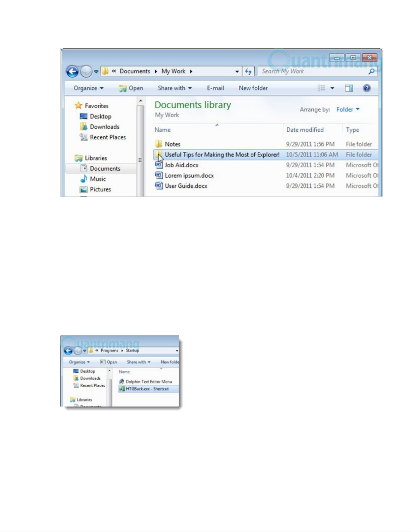Screen dimensions: 411x532
Task: Select HTGBack.exe - Shortcut in Startup folder
Action: (x=147, y=389)
